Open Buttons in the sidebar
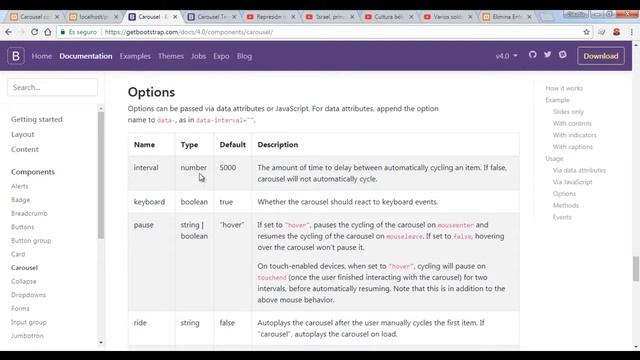This screenshot has height=360, width=640. 22,227
